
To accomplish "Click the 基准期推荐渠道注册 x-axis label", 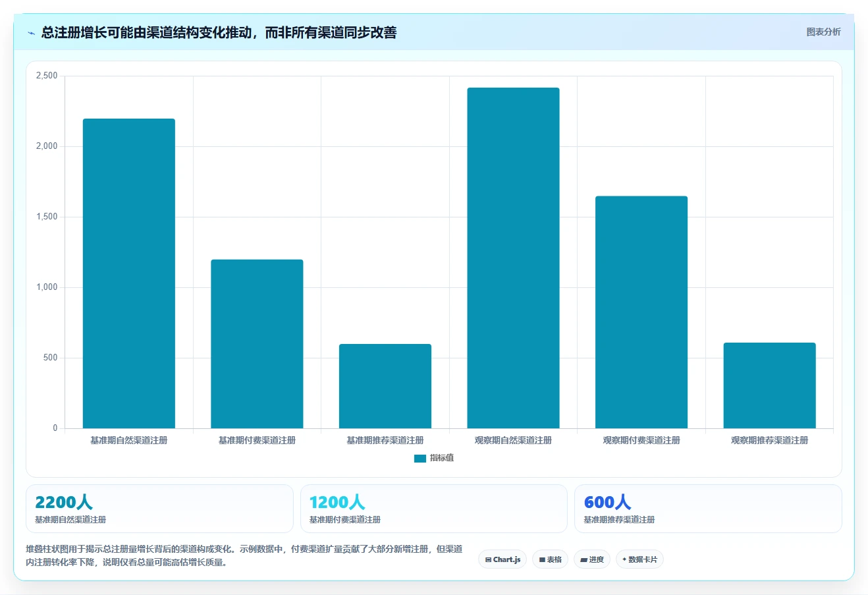I will coord(385,440).
